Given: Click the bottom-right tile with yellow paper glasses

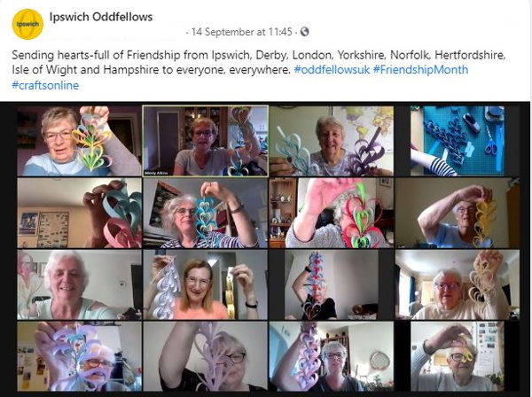Looking at the screenshot, I should coord(457,356).
